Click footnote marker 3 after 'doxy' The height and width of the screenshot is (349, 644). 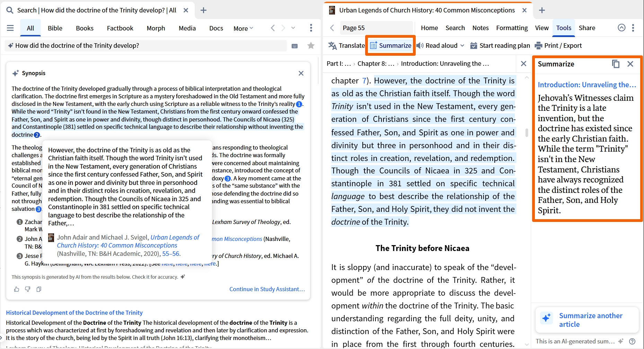(x=228, y=179)
